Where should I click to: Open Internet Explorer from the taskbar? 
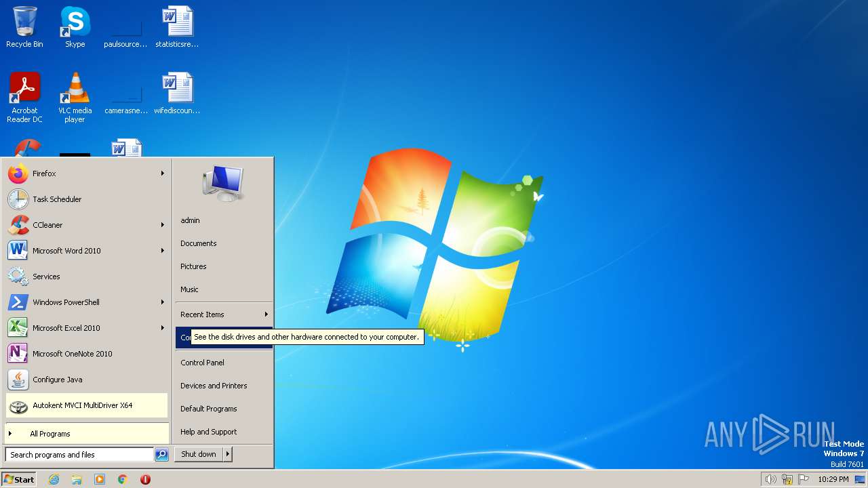(54, 479)
